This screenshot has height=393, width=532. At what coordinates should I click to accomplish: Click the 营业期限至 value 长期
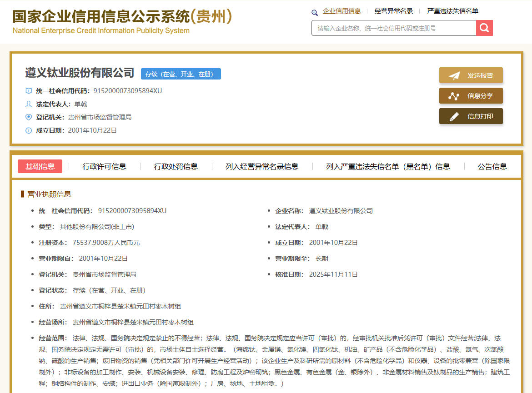321,259
